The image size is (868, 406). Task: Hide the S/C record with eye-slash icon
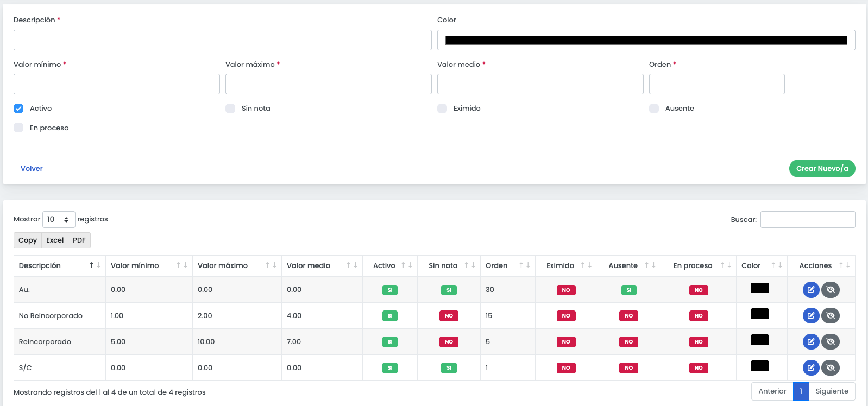pyautogui.click(x=831, y=368)
